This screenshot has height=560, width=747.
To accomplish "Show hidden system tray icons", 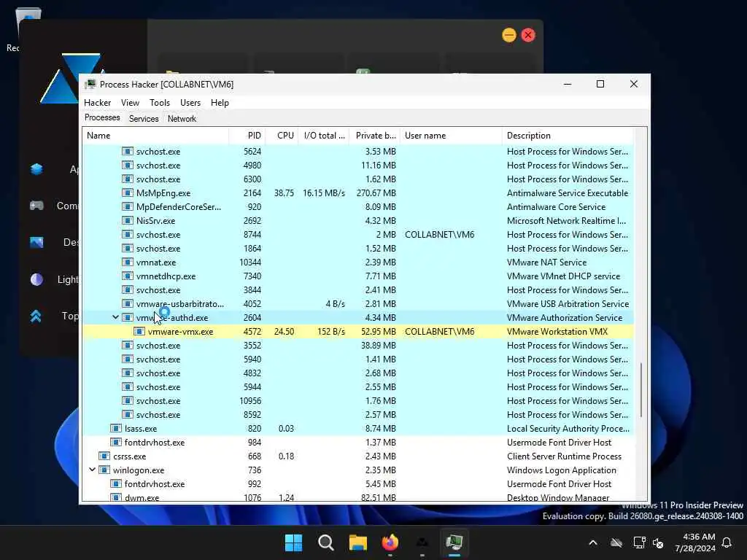I will pyautogui.click(x=592, y=542).
